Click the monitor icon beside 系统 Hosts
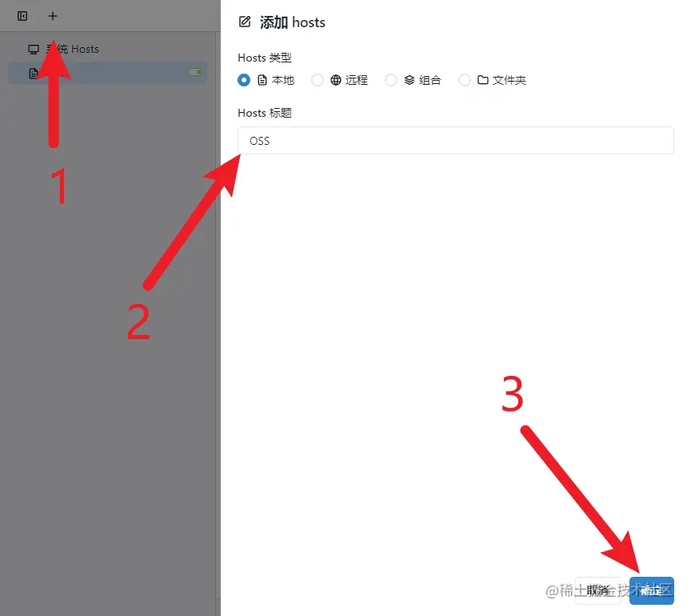This screenshot has width=691, height=616. click(x=34, y=50)
